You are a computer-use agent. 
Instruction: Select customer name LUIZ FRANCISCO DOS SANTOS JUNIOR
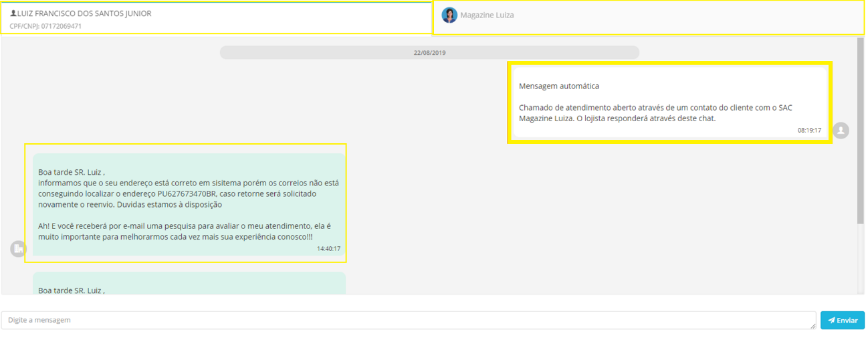[84, 13]
